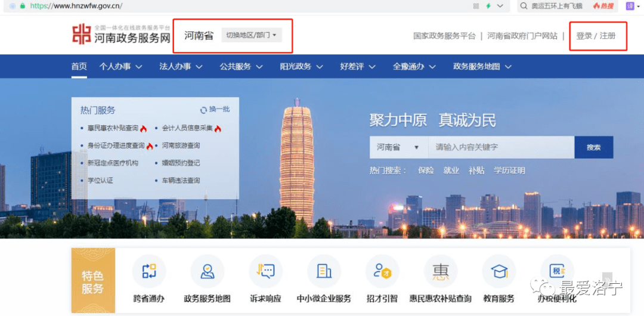The width and height of the screenshot is (644, 316).
Task: Open the 政务服务地图 special service icon
Action: (208, 272)
